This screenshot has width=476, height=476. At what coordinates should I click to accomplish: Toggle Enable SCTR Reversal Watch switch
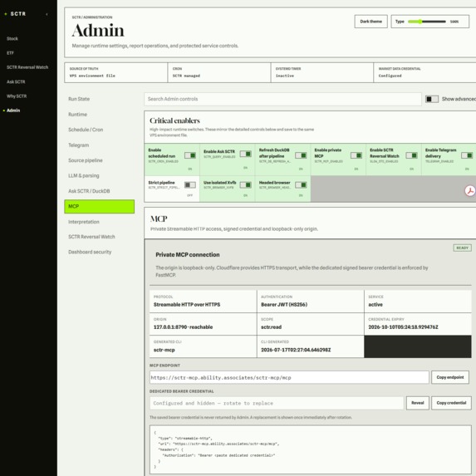tap(412, 155)
